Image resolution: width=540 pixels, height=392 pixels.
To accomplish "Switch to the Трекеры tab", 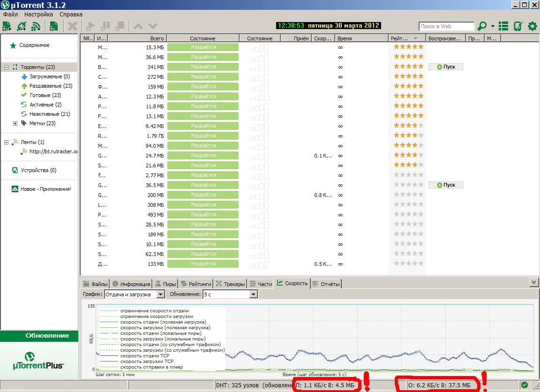I will click(x=231, y=284).
